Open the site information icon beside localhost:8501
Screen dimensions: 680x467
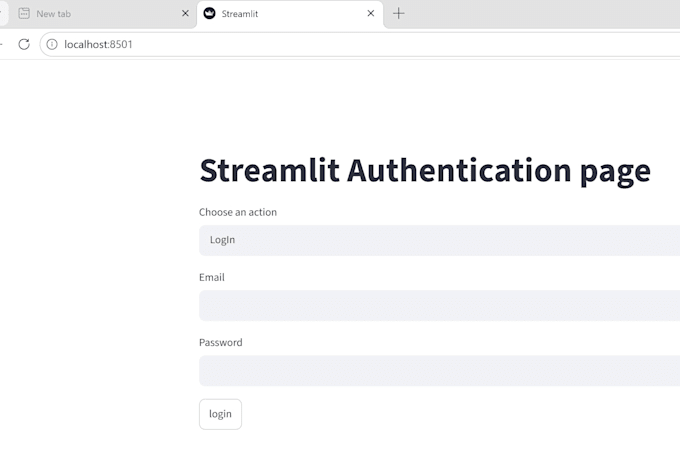coord(52,44)
